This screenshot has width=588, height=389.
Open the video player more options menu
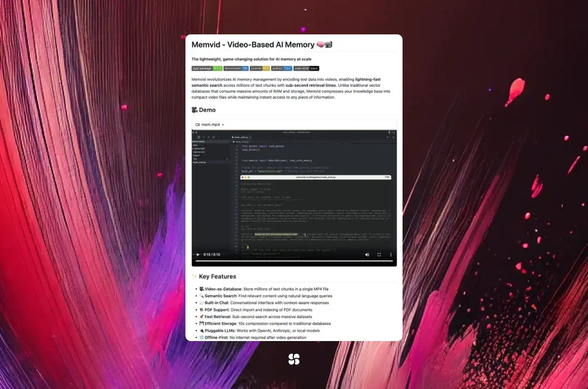[391, 255]
